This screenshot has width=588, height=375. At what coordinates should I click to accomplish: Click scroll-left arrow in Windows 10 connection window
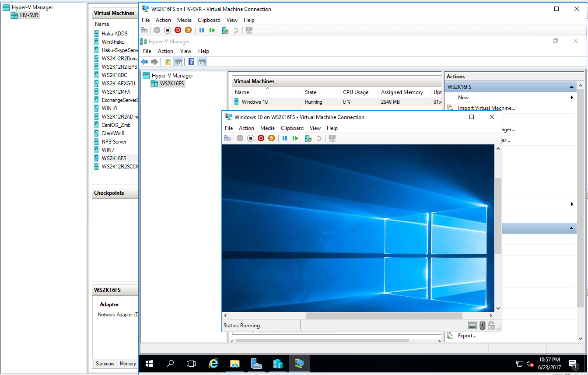click(x=225, y=316)
